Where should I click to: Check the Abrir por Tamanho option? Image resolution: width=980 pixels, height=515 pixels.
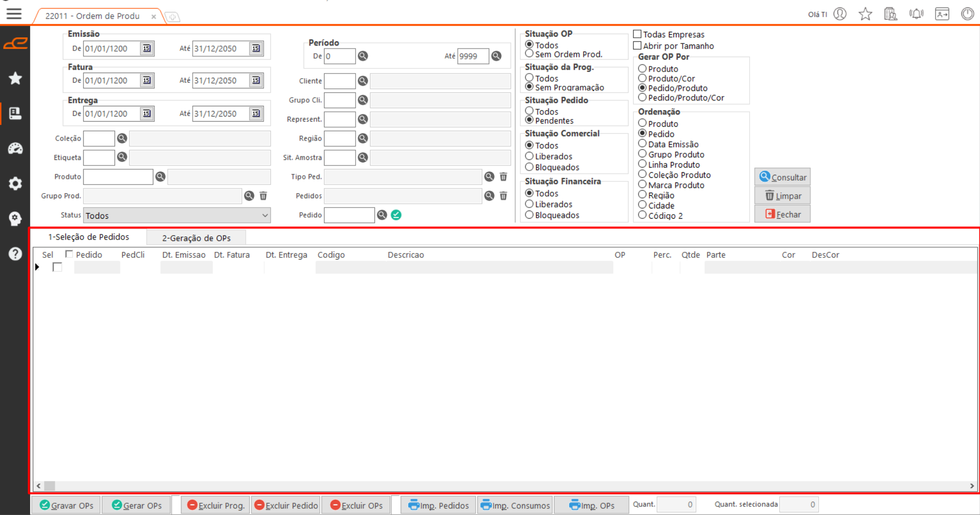(637, 45)
